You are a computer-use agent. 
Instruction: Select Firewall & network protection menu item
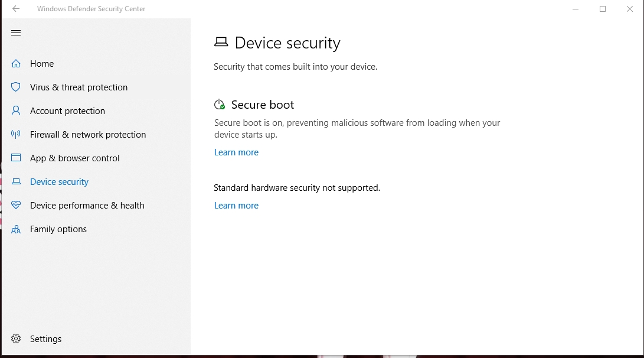(88, 135)
